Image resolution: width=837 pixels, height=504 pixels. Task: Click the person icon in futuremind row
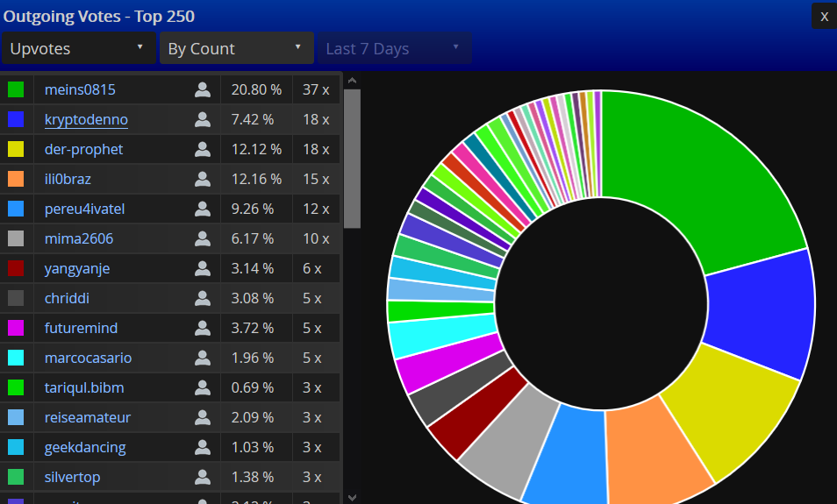(203, 328)
